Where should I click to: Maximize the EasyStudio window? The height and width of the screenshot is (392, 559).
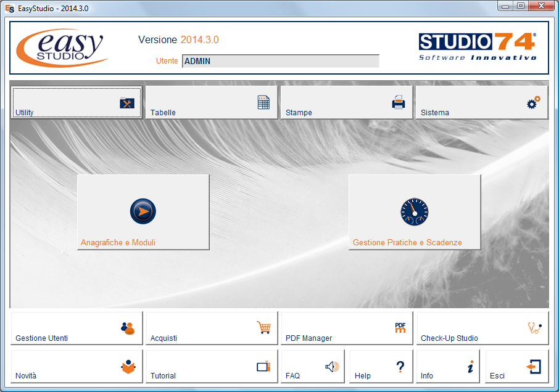[521, 6]
